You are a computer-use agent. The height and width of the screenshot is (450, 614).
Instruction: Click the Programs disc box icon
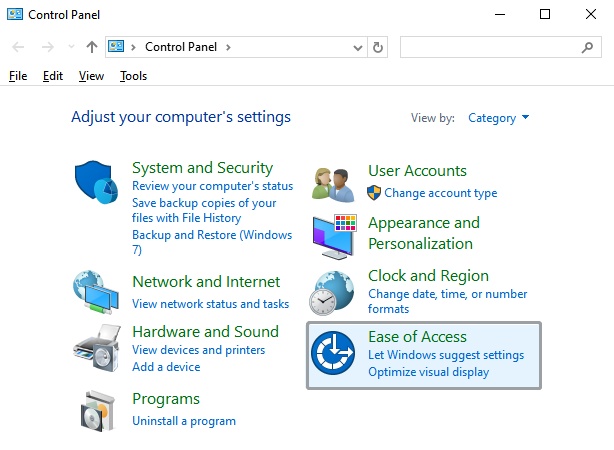(x=97, y=411)
